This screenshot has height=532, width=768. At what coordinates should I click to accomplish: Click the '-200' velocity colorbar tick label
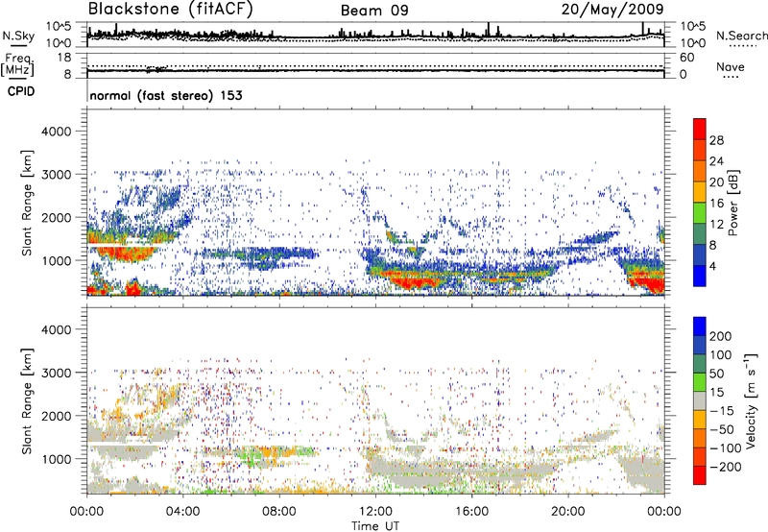click(x=725, y=467)
